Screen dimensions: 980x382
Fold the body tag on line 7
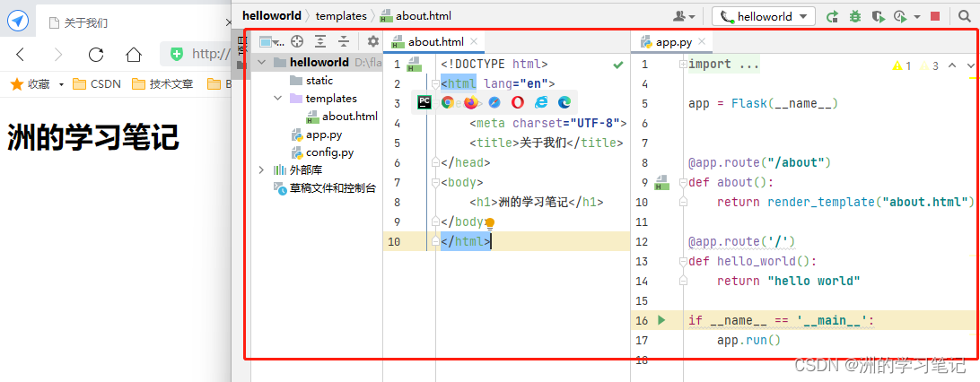pos(435,182)
